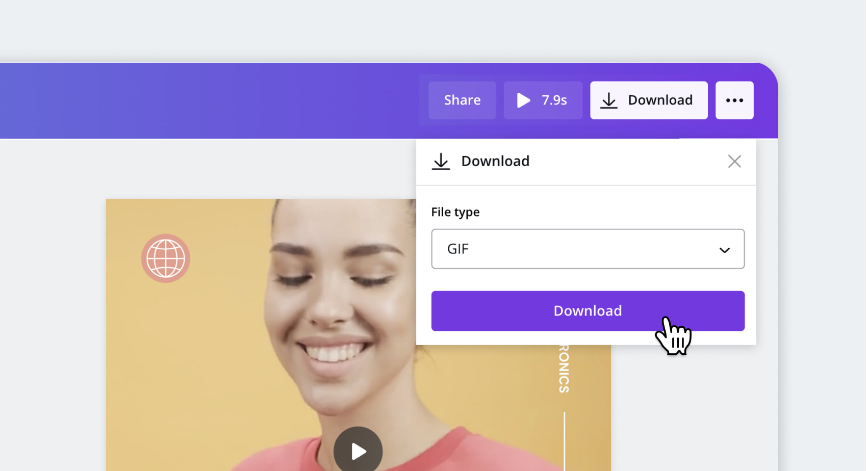Click the vertical RONICS text on the design
The width and height of the screenshot is (868, 471).
[x=564, y=370]
